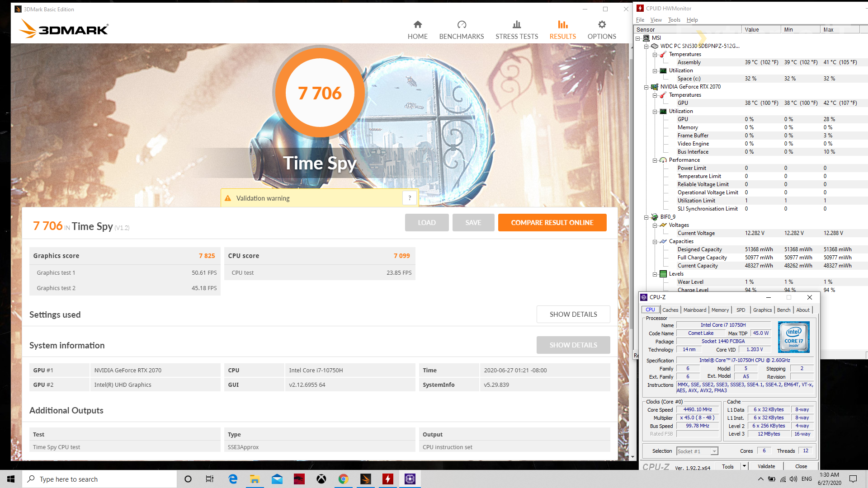The width and height of the screenshot is (868, 488).
Task: Open 3DMark OPTIONS gear
Action: point(602,30)
